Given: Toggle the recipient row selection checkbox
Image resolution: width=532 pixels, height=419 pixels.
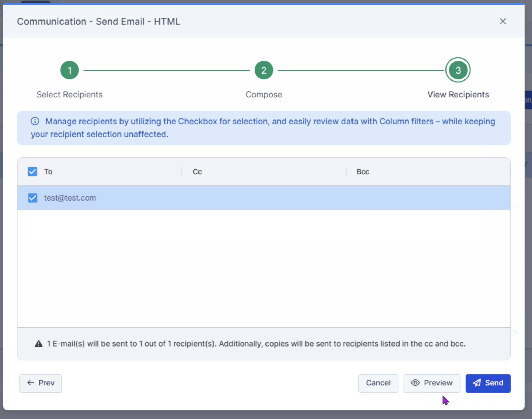Looking at the screenshot, I should [32, 198].
